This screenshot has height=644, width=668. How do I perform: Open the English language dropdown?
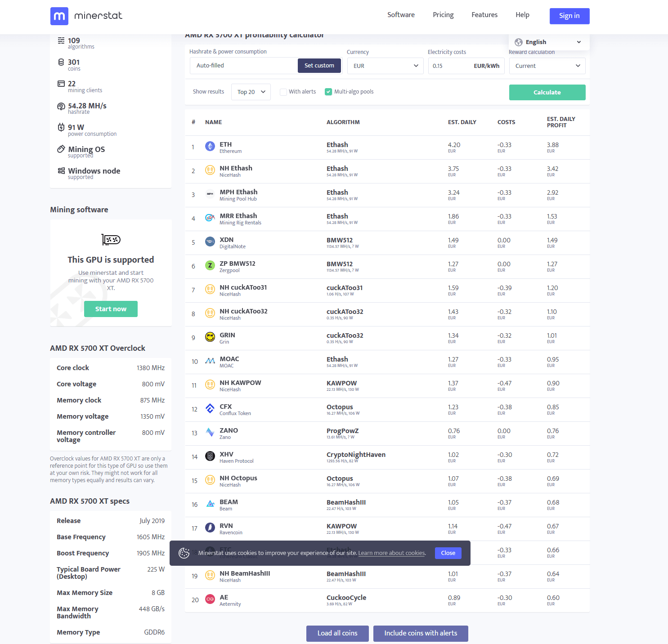549,42
